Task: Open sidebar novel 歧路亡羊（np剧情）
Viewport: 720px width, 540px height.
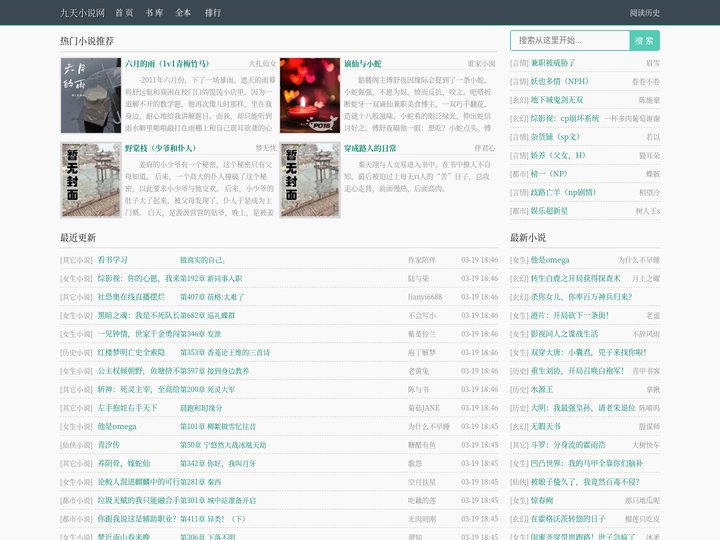Action: pyautogui.click(x=563, y=192)
